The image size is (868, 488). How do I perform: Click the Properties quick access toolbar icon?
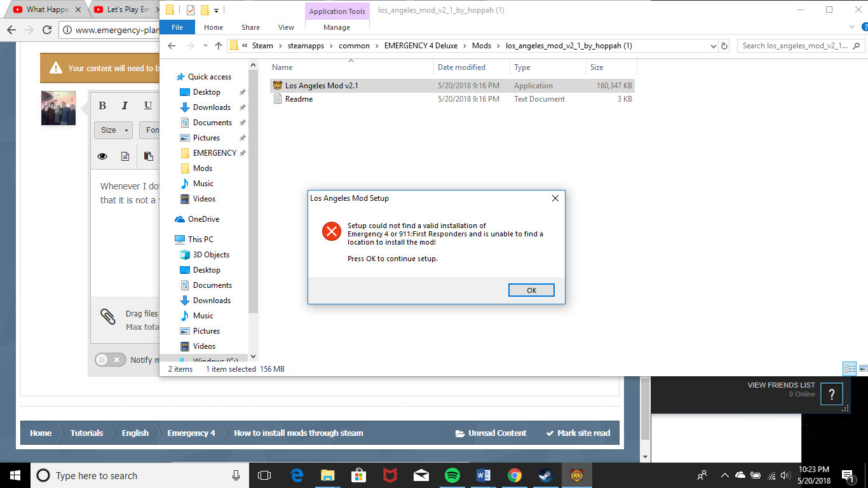191,10
